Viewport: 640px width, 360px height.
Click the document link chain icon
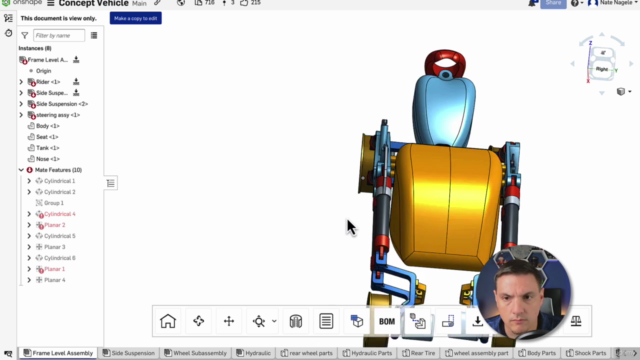[157, 3]
